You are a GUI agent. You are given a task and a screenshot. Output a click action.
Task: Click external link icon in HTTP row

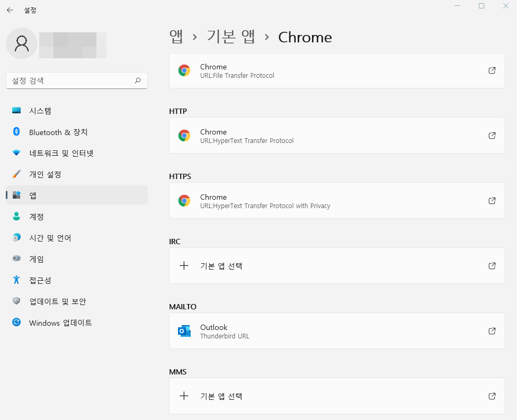pyautogui.click(x=492, y=136)
